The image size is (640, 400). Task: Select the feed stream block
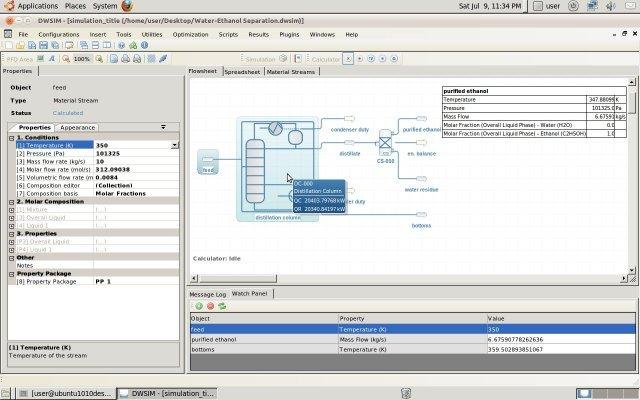tap(208, 161)
